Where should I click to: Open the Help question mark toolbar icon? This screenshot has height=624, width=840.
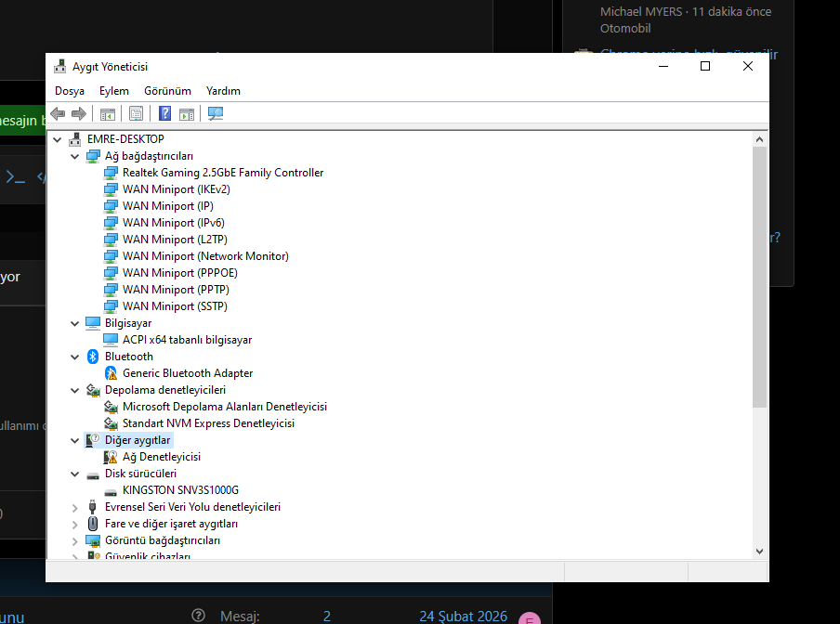pyautogui.click(x=165, y=113)
